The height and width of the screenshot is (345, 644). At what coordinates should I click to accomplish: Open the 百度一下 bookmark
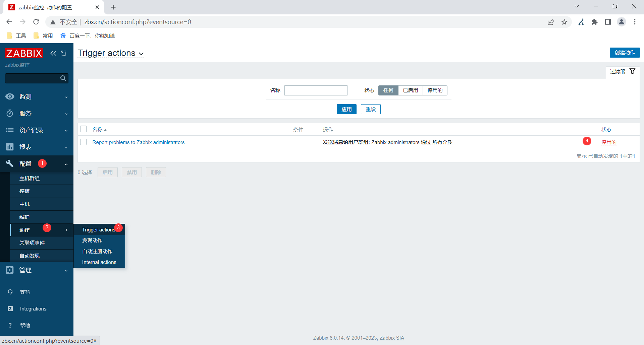pos(88,36)
